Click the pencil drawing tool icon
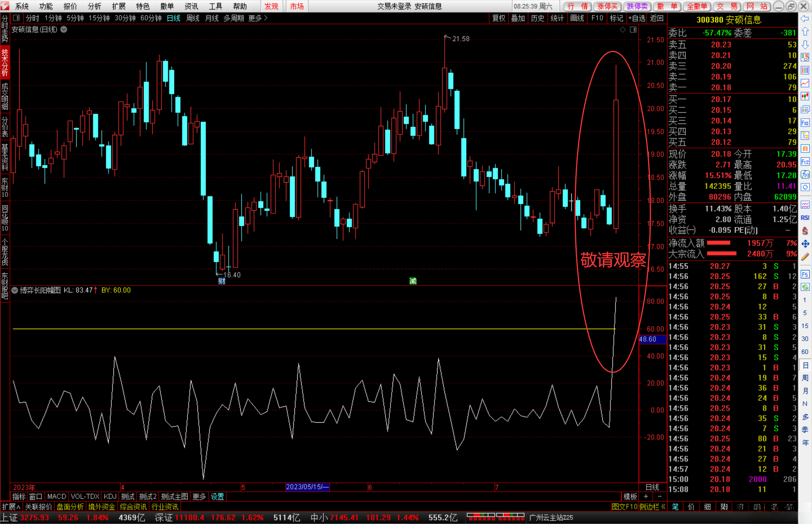This screenshot has height=524, width=812. click(805, 257)
